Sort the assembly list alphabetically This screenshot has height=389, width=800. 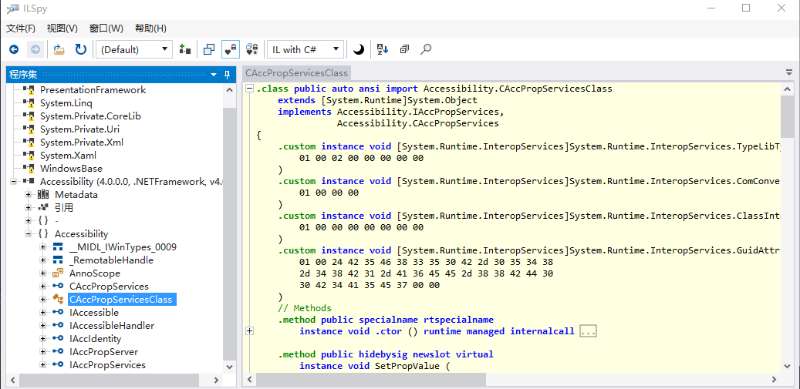(x=383, y=50)
